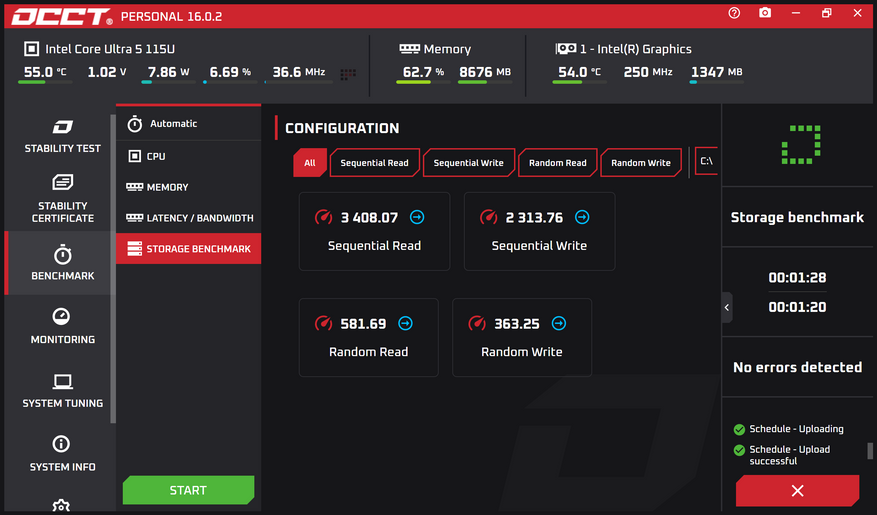Choose Latency / Bandwidth benchmark
This screenshot has width=877, height=515.
[188, 218]
